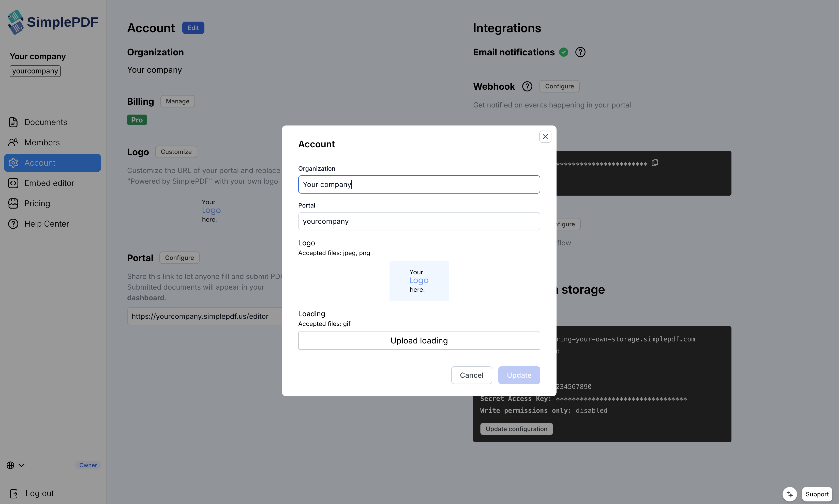Open the Help Center question icon
This screenshot has height=504, width=839.
(x=13, y=224)
